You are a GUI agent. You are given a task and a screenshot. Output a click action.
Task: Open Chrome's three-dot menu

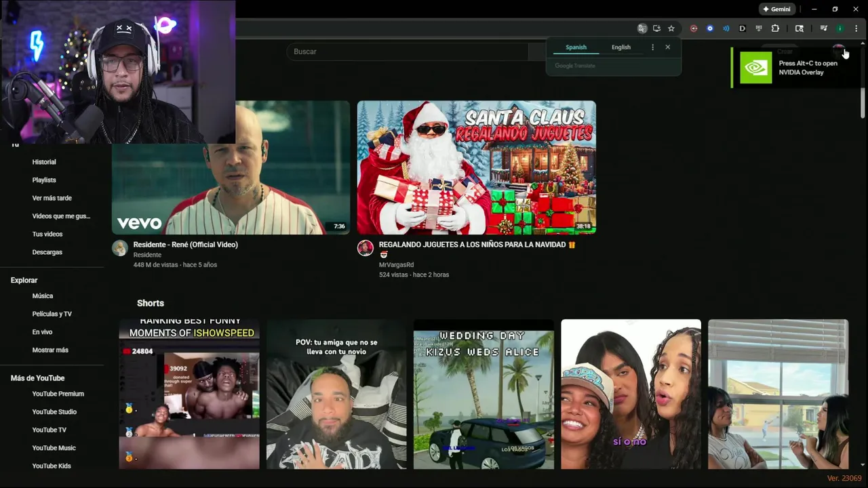point(856,28)
